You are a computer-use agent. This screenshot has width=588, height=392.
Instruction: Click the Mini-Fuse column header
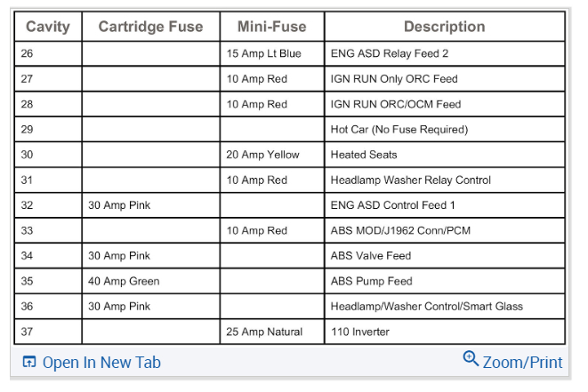pos(272,27)
